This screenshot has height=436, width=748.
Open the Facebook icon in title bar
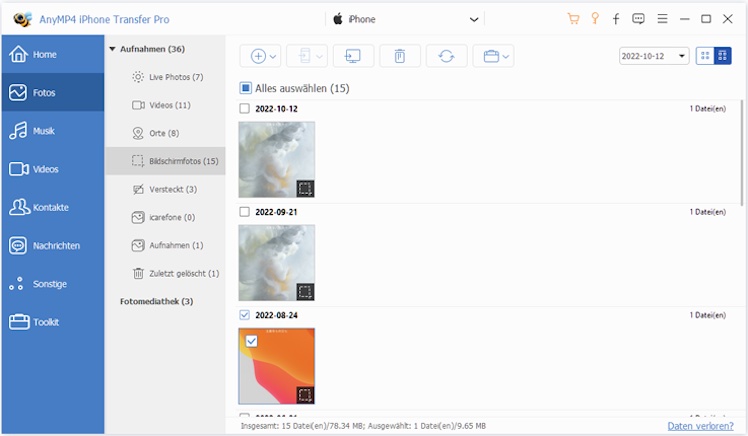coord(616,19)
